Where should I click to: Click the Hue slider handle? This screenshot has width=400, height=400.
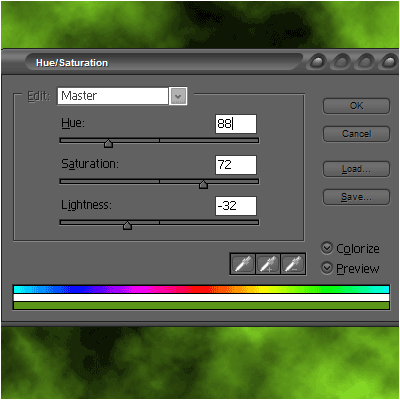point(108,143)
